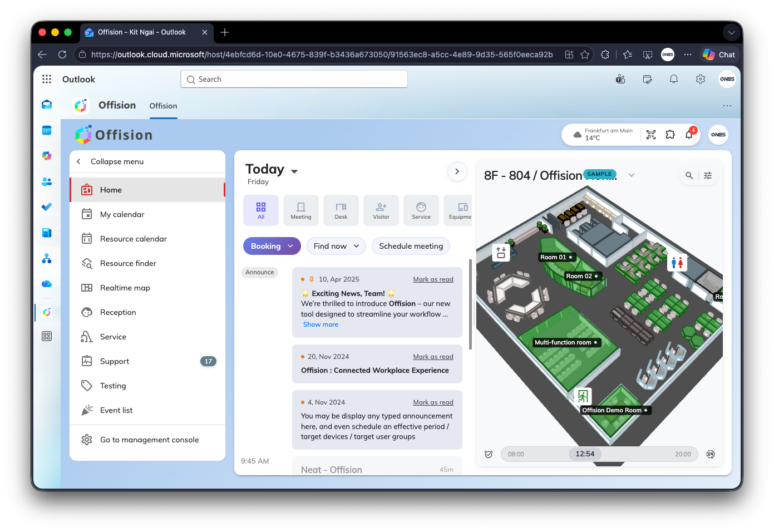
Task: Click the 12:54 time slider handle
Action: 585,454
